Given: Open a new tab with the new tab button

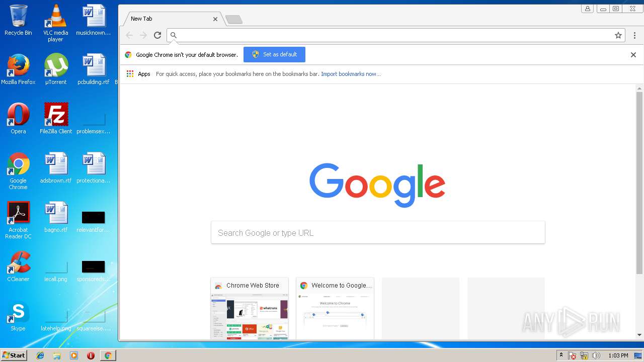Looking at the screenshot, I should pyautogui.click(x=234, y=20).
